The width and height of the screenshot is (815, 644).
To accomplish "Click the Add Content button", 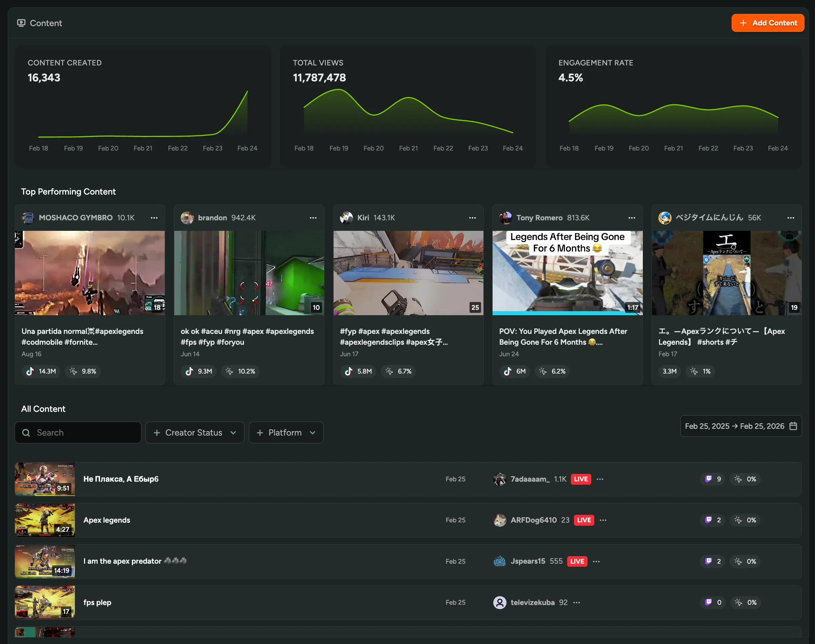I will coord(768,23).
